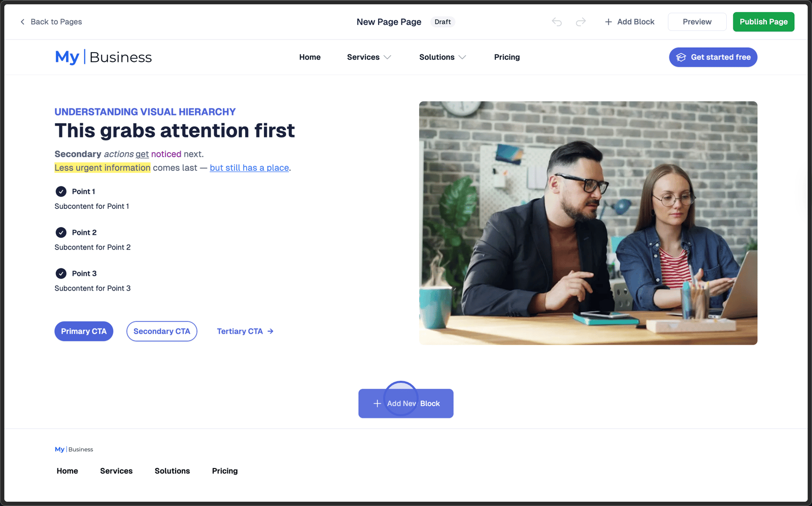Click the footer Solutions link
812x506 pixels.
(172, 471)
